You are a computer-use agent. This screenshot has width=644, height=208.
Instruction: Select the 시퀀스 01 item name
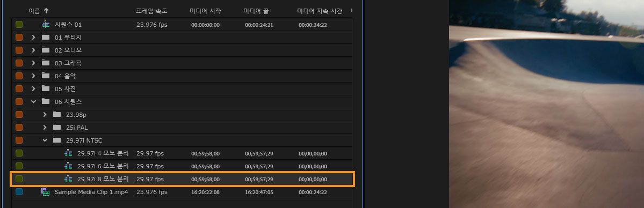click(68, 25)
